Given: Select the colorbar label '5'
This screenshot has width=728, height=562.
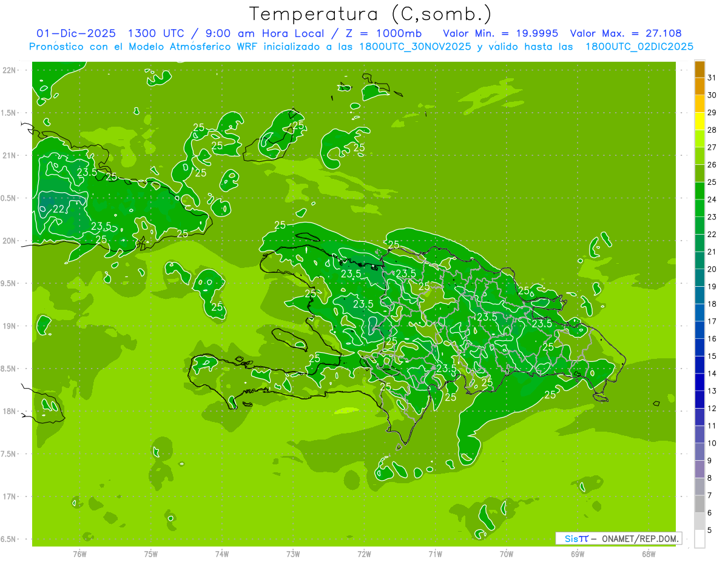Looking at the screenshot, I should click(x=710, y=530).
